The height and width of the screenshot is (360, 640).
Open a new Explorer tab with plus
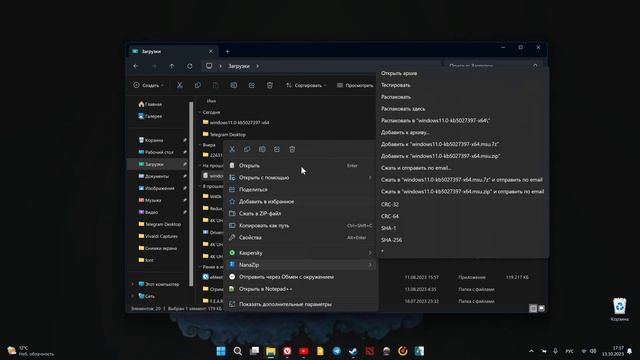(227, 51)
